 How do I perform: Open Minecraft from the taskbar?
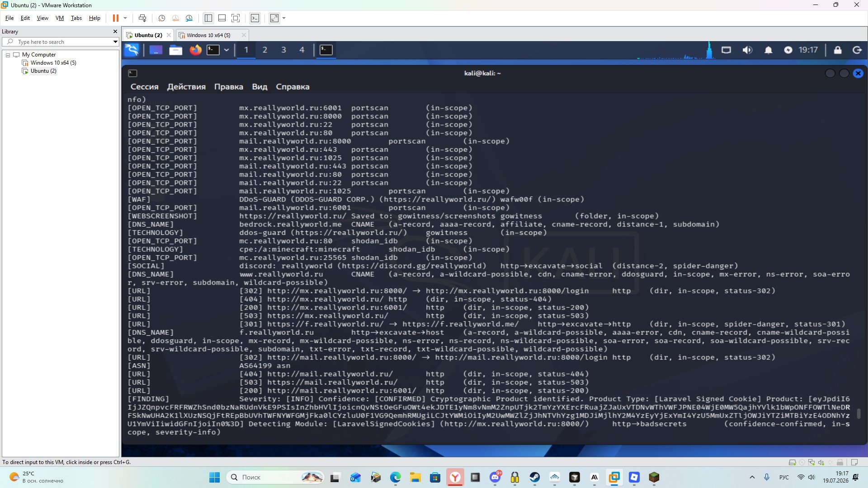coord(654,477)
